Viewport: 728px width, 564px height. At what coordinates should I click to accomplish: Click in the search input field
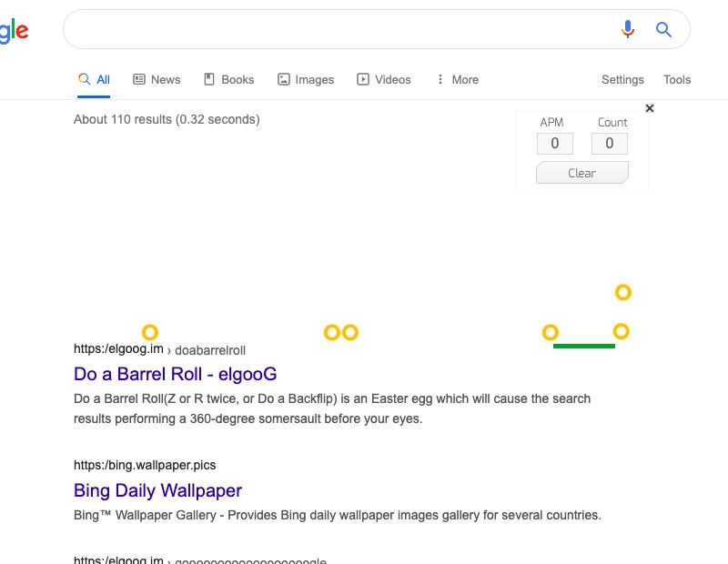(x=337, y=30)
